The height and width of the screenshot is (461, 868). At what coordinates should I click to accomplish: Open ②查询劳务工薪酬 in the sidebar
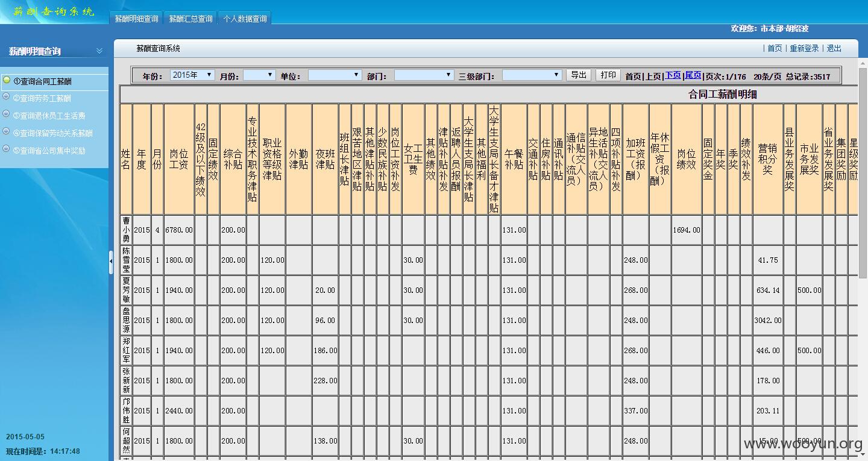click(x=42, y=98)
